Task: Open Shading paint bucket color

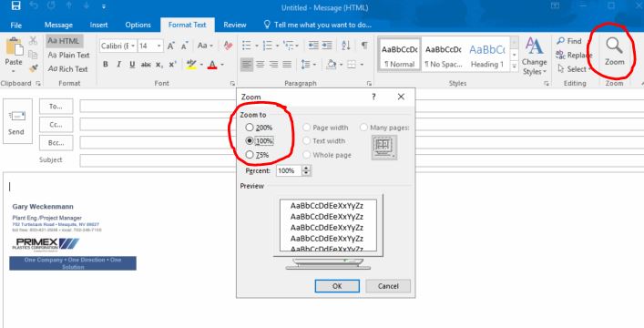Action: 332,64
